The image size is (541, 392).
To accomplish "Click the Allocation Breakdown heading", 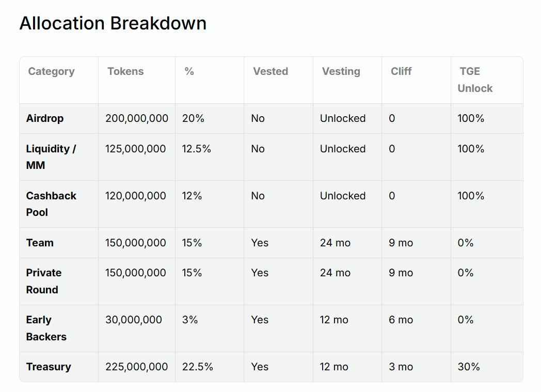I will [x=113, y=24].
